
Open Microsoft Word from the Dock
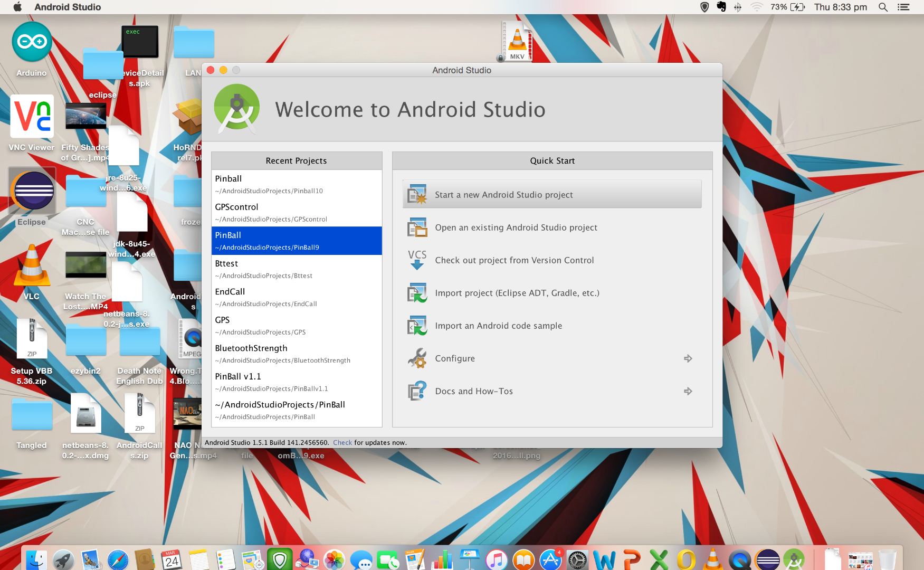point(605,559)
